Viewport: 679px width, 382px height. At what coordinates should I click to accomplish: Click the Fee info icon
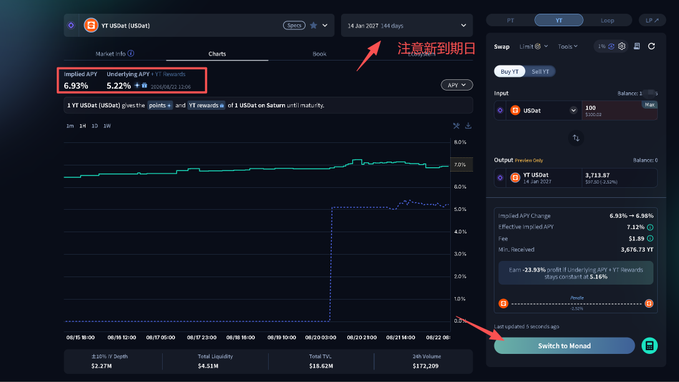coord(650,239)
